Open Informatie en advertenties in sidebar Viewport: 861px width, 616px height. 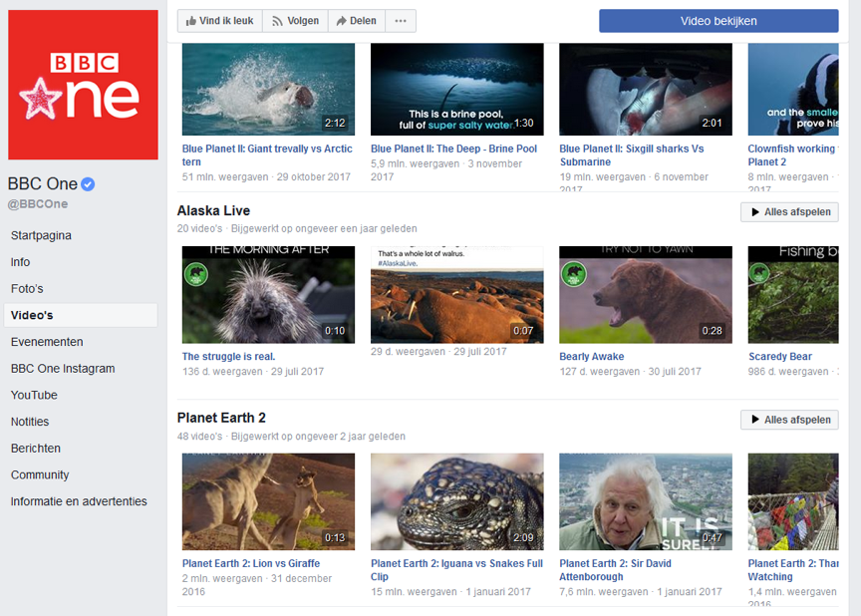(x=79, y=501)
